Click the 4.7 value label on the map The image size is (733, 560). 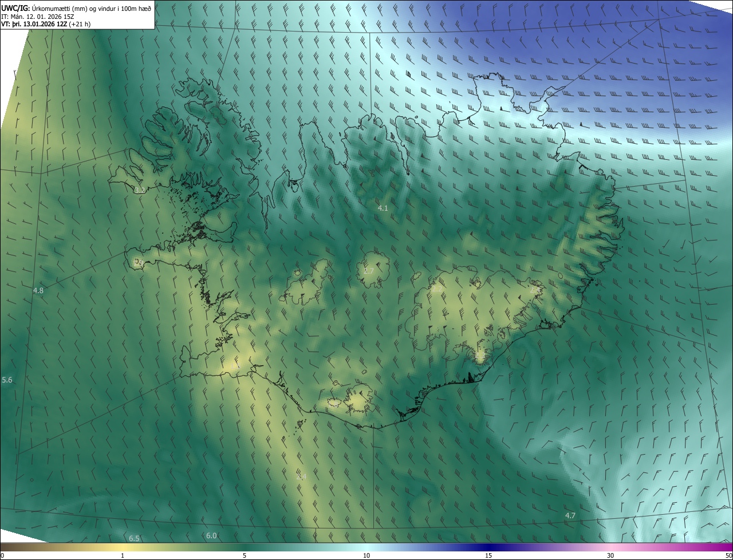pos(570,516)
